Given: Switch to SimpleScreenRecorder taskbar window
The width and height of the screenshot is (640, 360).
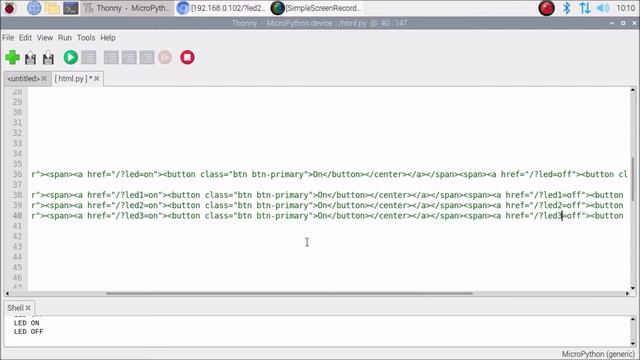Looking at the screenshot, I should coord(316,8).
